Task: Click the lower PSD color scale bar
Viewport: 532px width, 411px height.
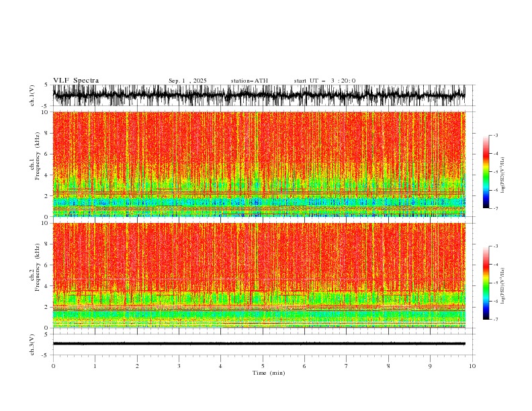Action: coord(486,283)
